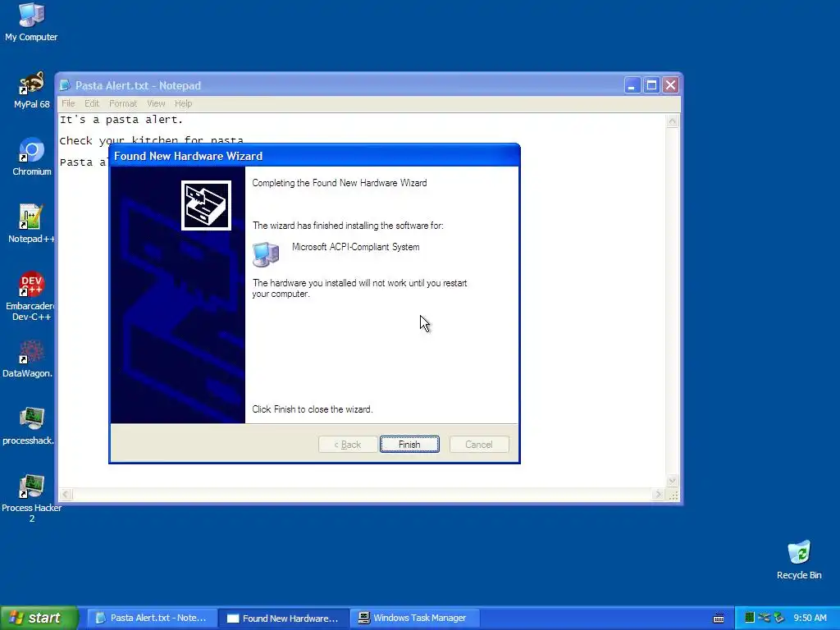Click Notepad horizontal scrollbar left arrow
The width and height of the screenshot is (840, 630).
(66, 495)
